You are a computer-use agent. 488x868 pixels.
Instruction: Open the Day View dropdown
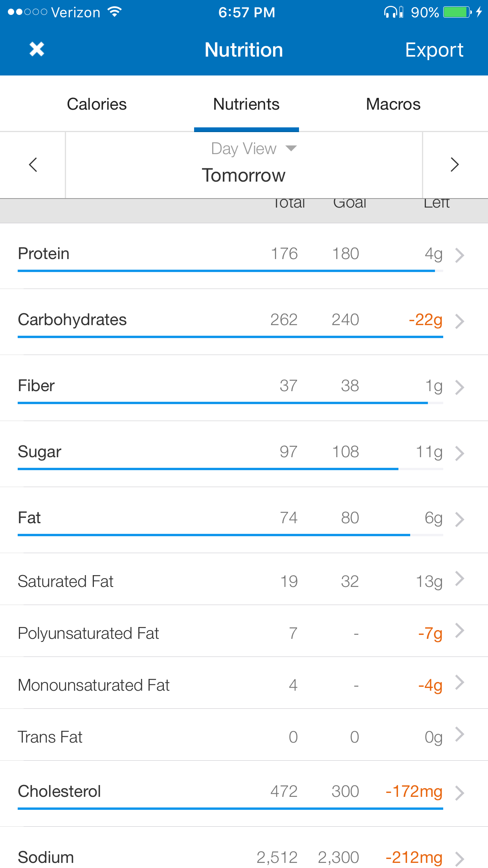pyautogui.click(x=253, y=149)
